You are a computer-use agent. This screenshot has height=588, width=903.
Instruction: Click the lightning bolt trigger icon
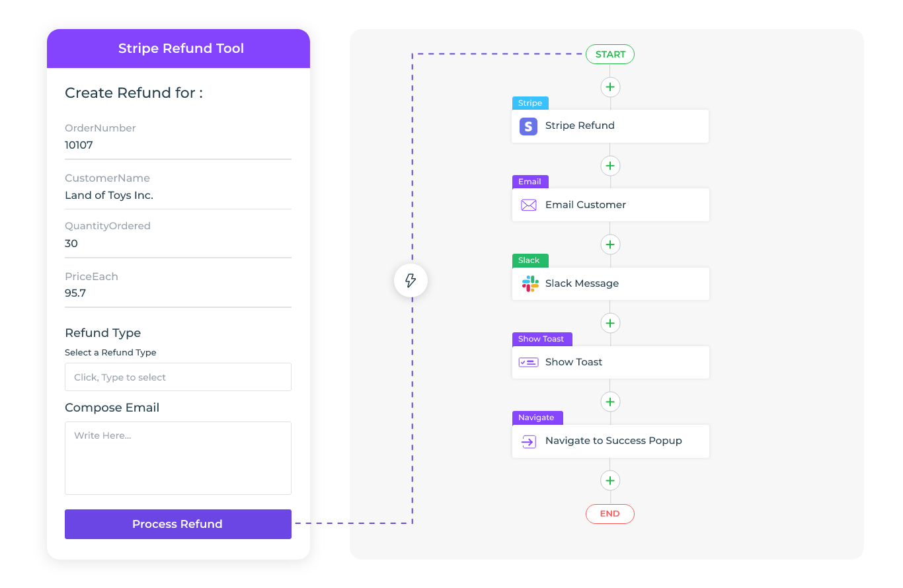tap(411, 281)
